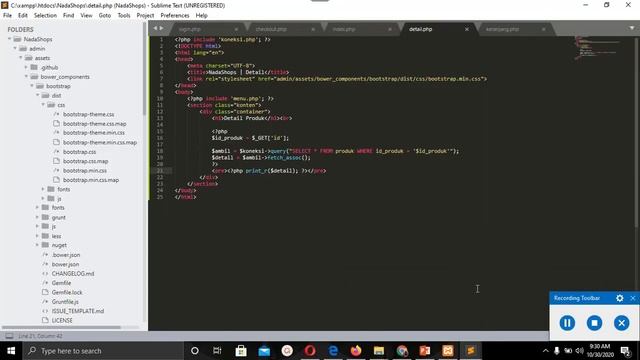Collapse the dist folder
Screen dimensions: 640x360
click(38, 96)
